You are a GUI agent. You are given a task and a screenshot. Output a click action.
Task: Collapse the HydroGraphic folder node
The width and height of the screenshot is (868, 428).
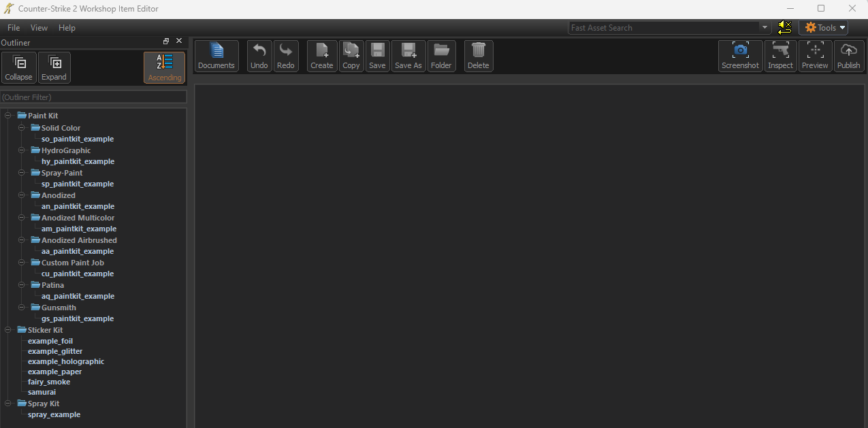point(22,150)
